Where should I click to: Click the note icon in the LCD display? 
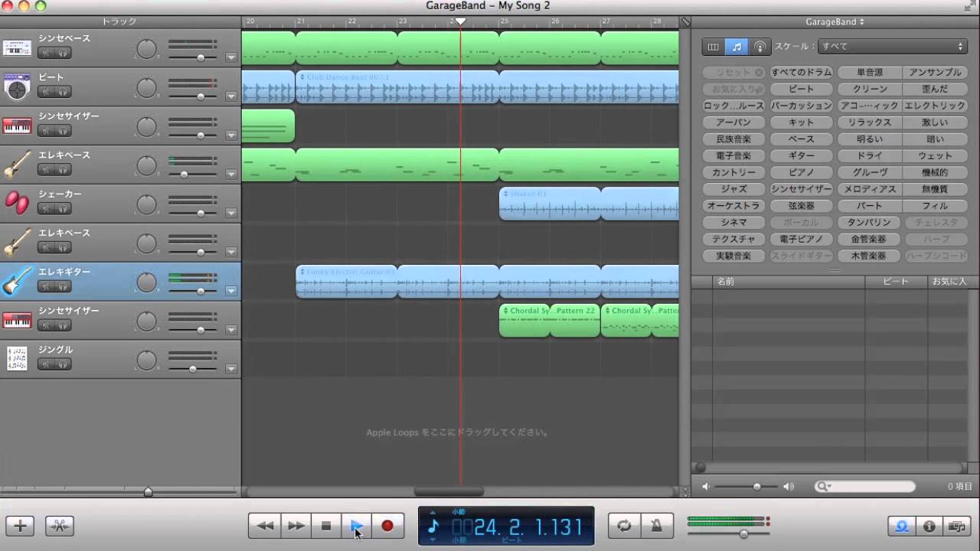coord(433,527)
